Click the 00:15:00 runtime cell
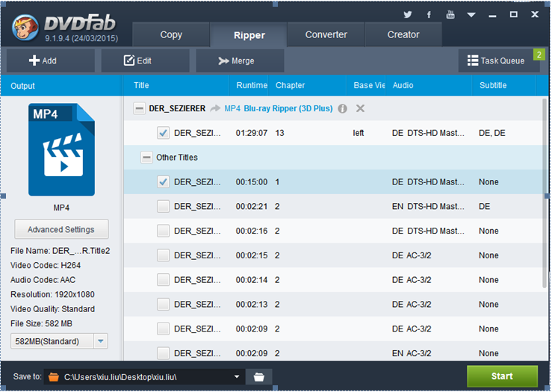Viewport: 552px width, 392px height. pos(252,182)
